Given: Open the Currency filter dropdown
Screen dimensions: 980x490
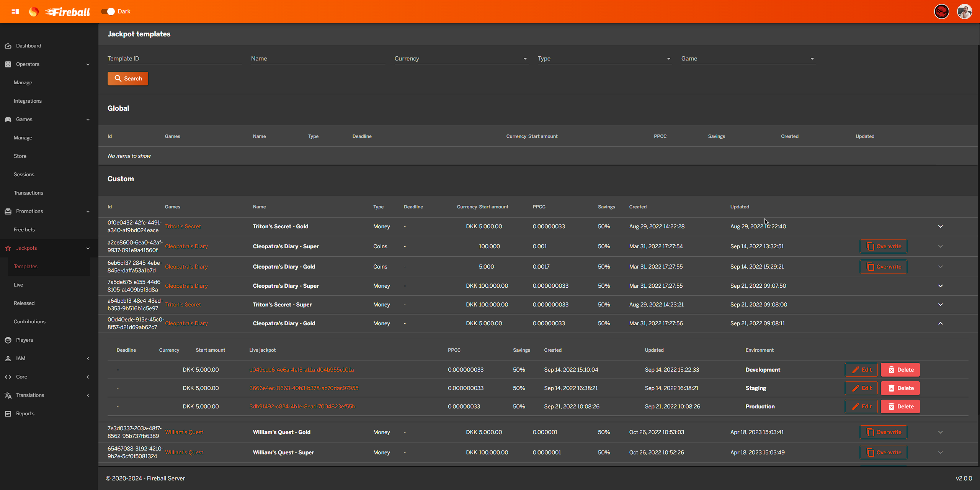Looking at the screenshot, I should (x=461, y=59).
